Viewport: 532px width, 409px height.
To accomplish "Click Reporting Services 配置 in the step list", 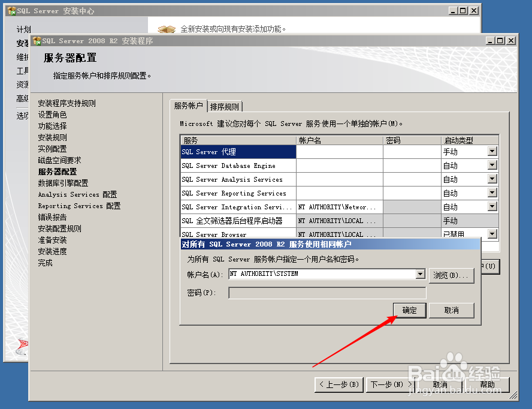I will (x=79, y=206).
